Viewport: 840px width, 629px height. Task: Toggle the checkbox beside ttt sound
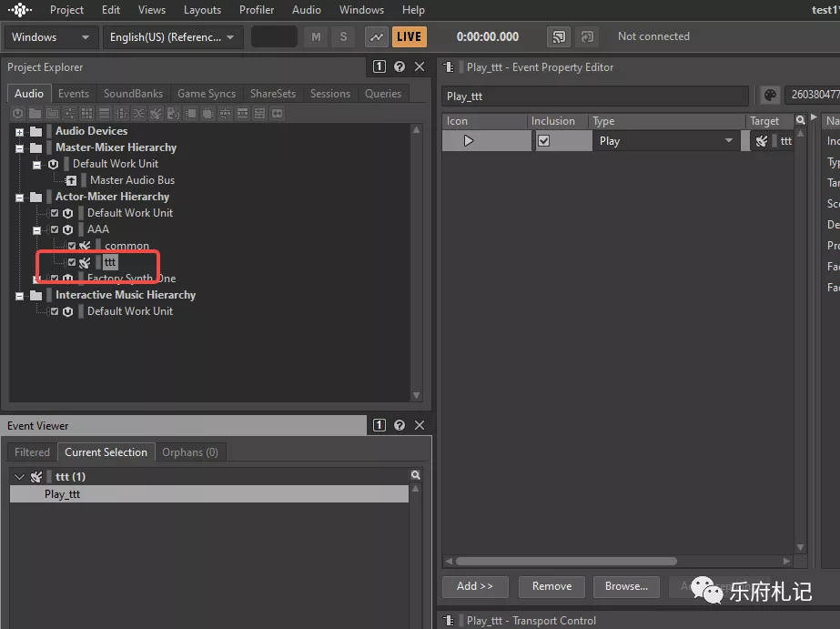(x=72, y=262)
